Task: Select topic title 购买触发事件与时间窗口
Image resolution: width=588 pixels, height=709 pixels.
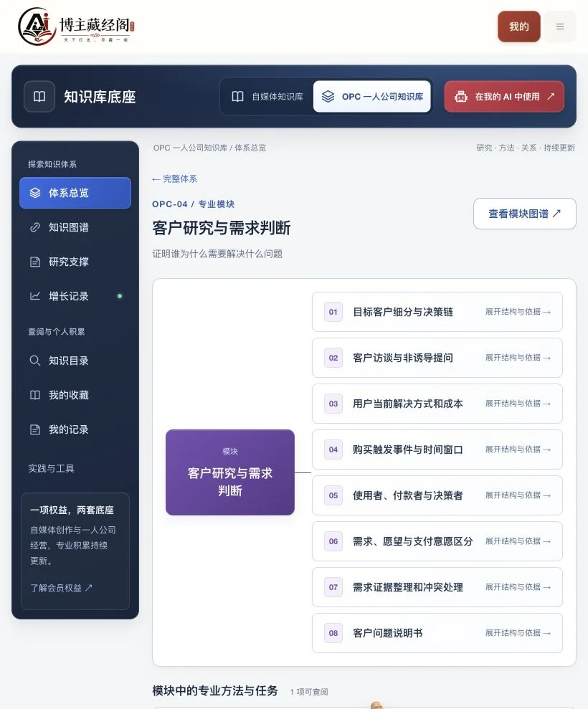Action: pyautogui.click(x=407, y=449)
